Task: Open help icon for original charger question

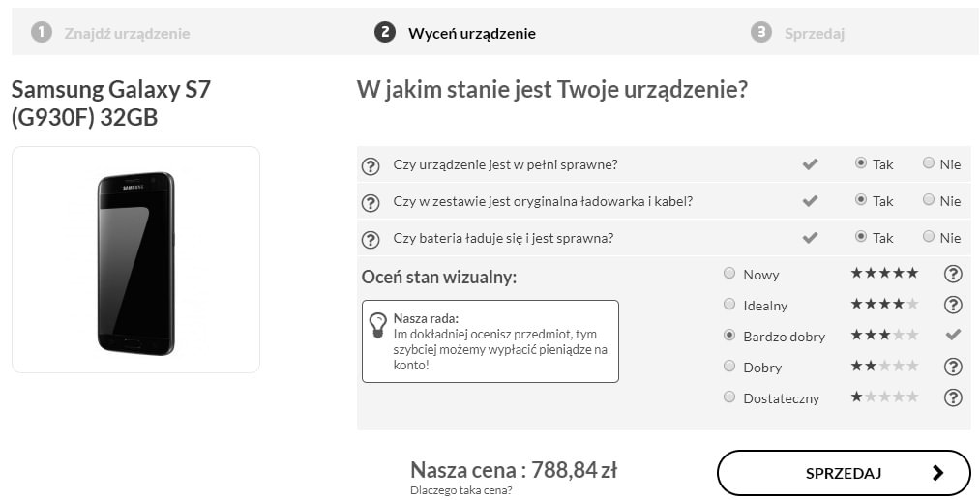Action: pyautogui.click(x=371, y=203)
